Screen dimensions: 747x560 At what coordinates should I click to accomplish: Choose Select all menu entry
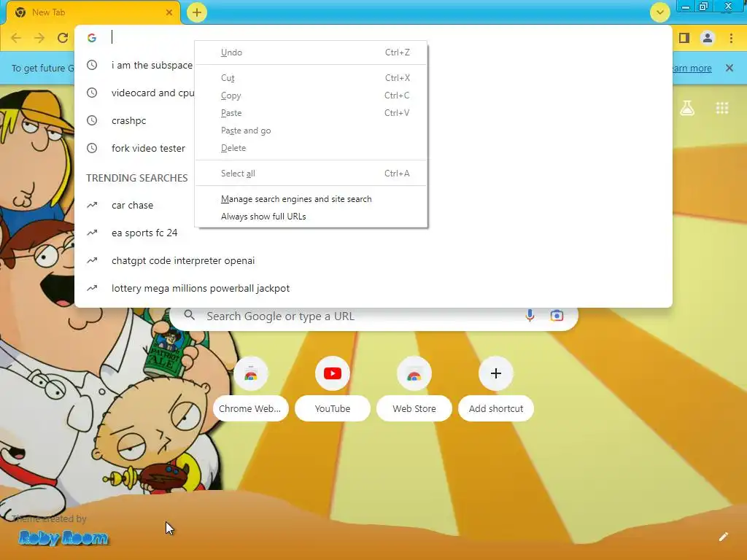tap(311, 174)
